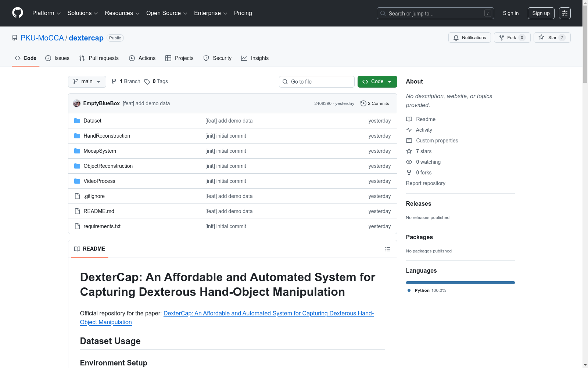Click the .gitignore file icon
This screenshot has width=588, height=368.
77,196
